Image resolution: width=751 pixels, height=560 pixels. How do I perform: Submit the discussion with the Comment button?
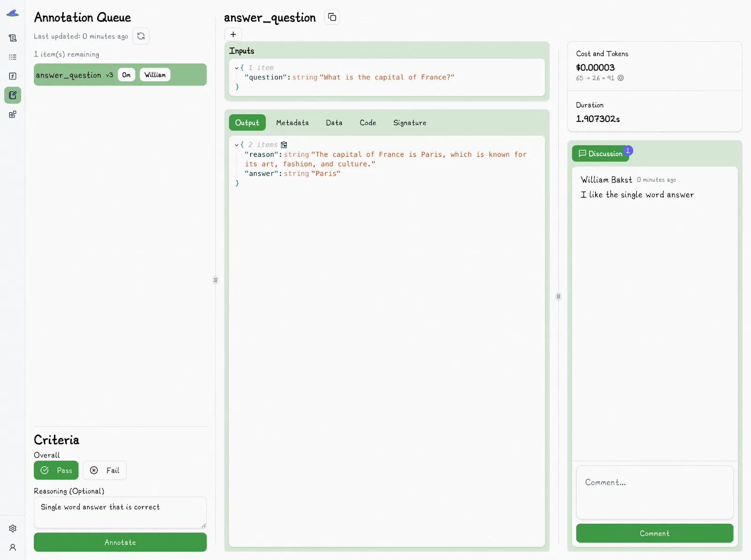coord(654,533)
